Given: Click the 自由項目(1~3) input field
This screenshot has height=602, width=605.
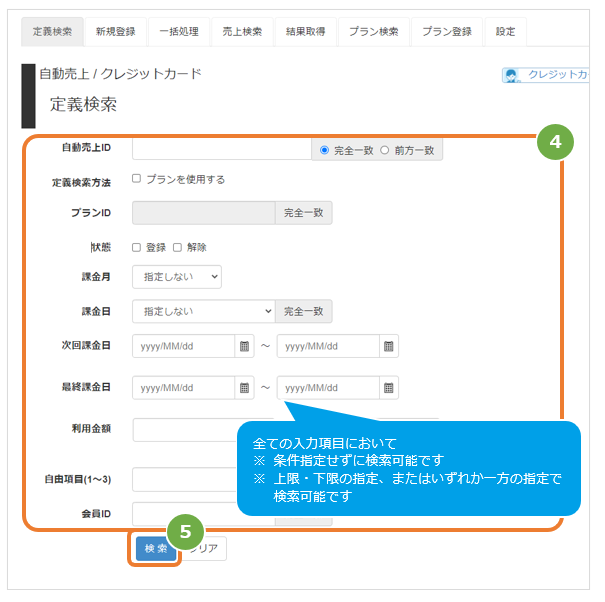Looking at the screenshot, I should [185, 479].
